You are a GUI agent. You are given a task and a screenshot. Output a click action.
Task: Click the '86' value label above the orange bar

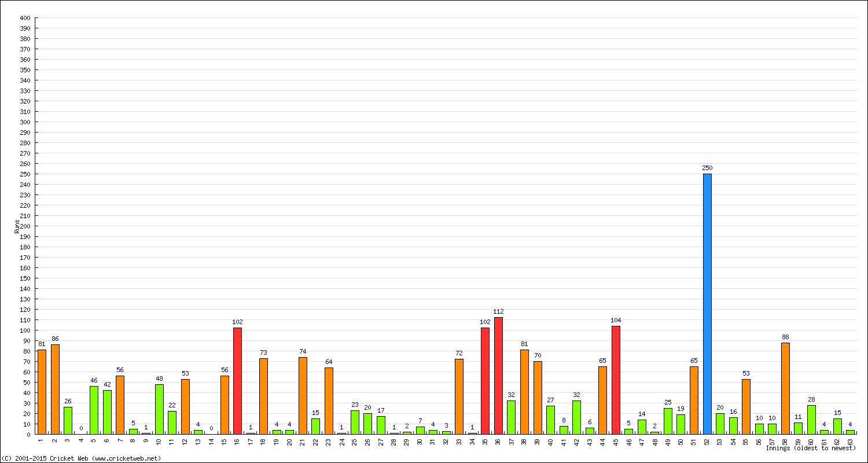coord(55,339)
